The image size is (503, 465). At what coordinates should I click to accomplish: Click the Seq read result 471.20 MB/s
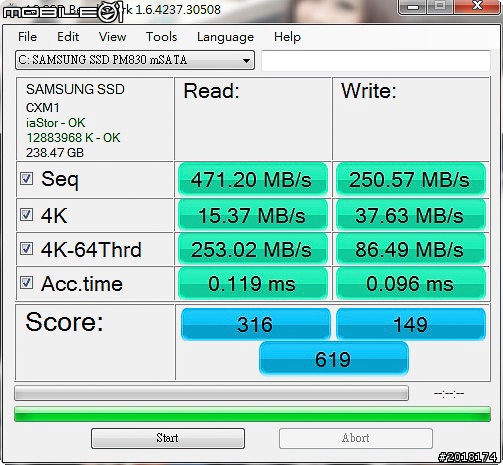tap(252, 180)
